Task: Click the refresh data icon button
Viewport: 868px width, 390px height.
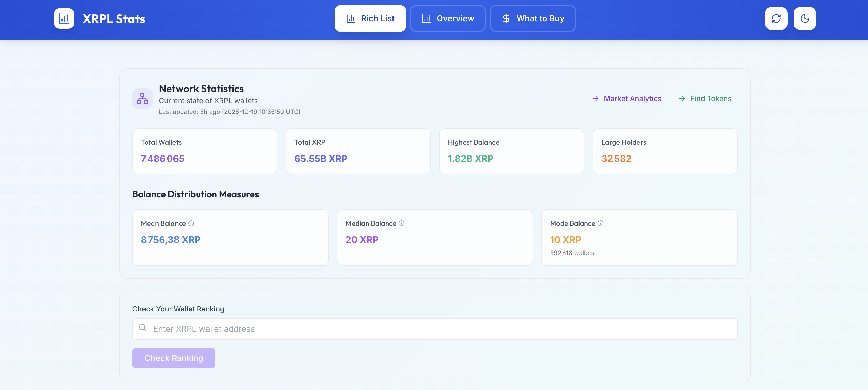Action: (776, 18)
